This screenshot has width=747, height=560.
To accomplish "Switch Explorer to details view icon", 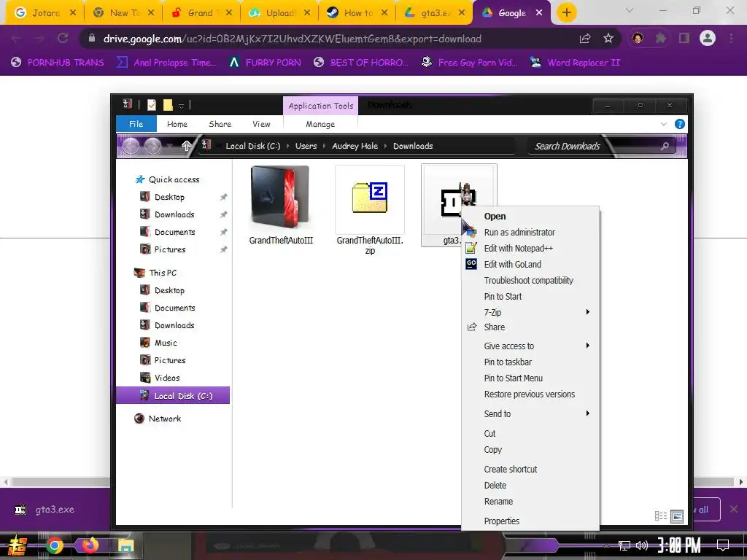I will [661, 516].
